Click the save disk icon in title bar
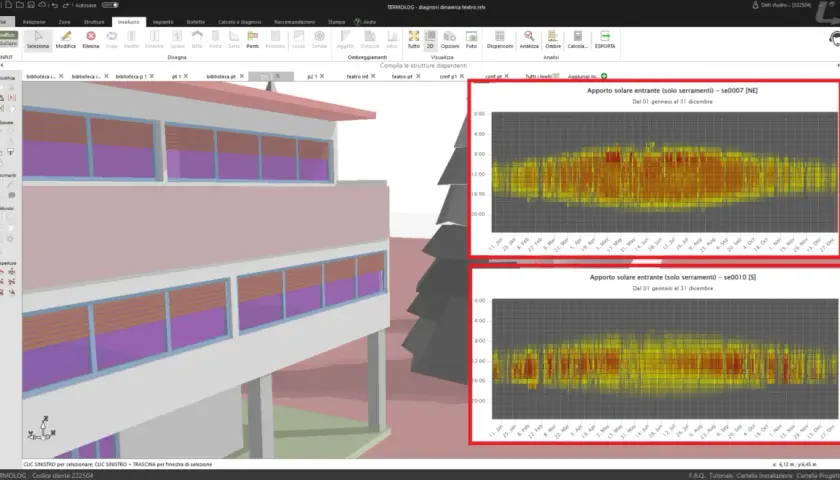Screen dimensions: 840x480 [31, 5]
